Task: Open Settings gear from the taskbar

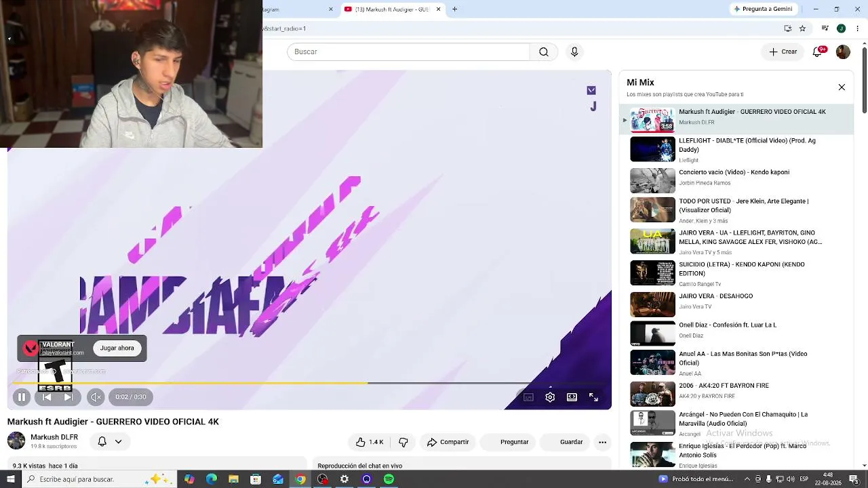Action: 344,479
